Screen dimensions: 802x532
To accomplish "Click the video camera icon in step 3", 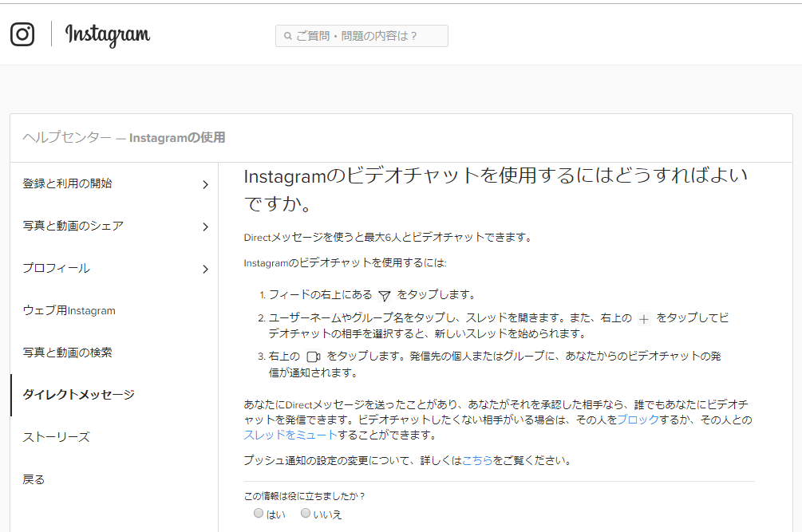I will pos(313,357).
